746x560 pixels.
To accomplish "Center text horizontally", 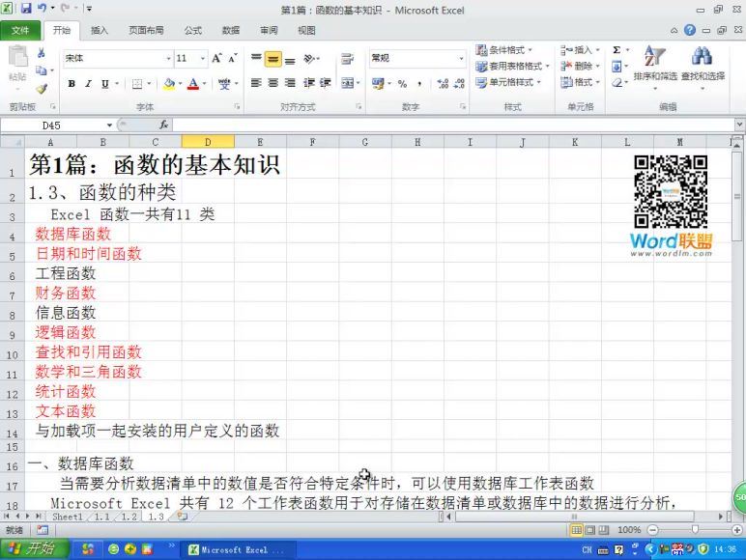I will point(273,83).
